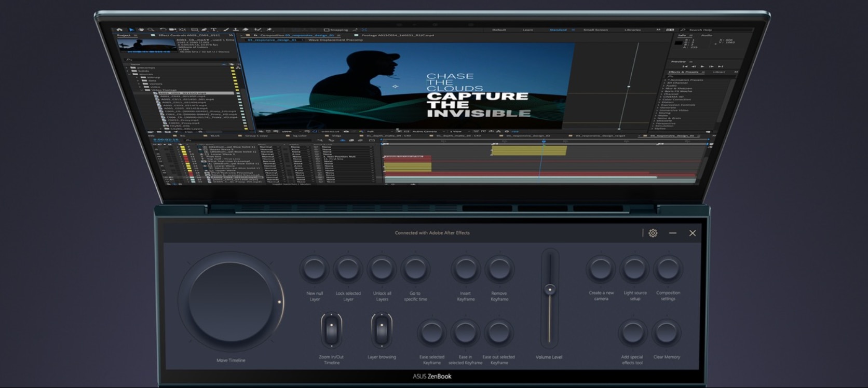
Task: Select the Brush tool in toolbar
Action: (226, 30)
